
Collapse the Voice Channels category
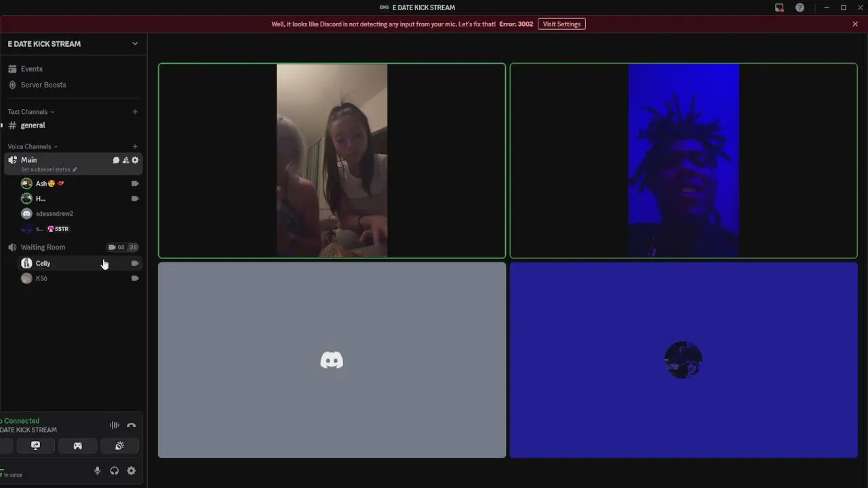[x=33, y=146]
